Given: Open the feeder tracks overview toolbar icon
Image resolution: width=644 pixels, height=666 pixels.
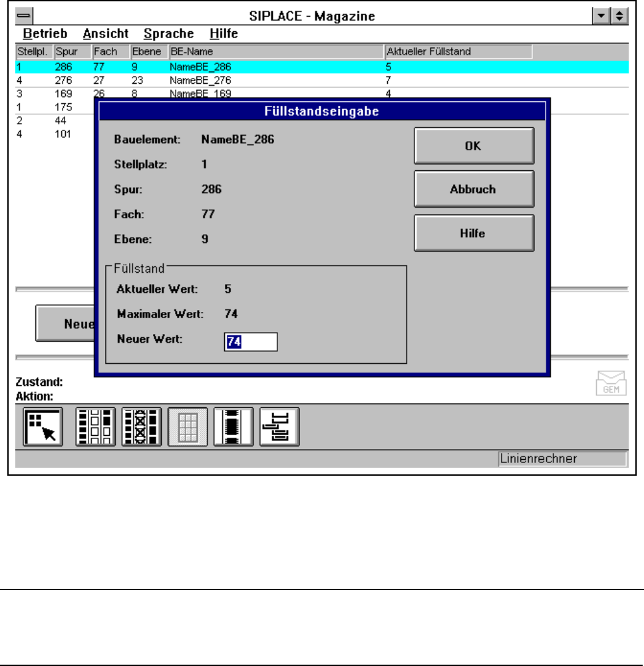Looking at the screenshot, I should coord(95,426).
